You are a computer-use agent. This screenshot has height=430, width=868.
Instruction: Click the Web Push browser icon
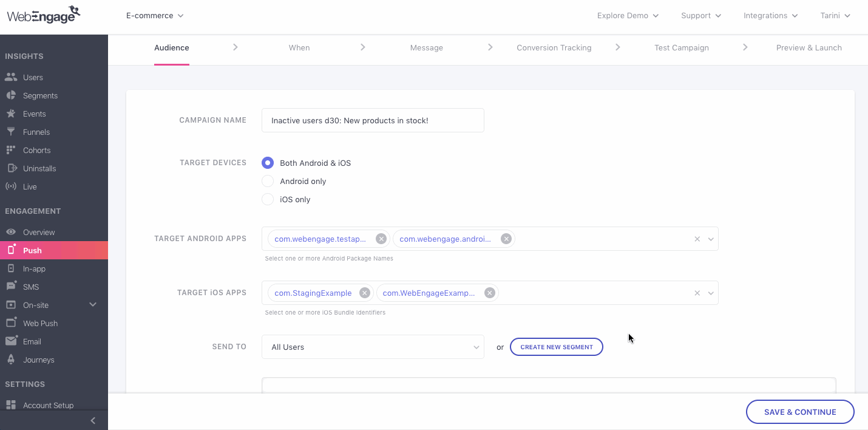(11, 323)
